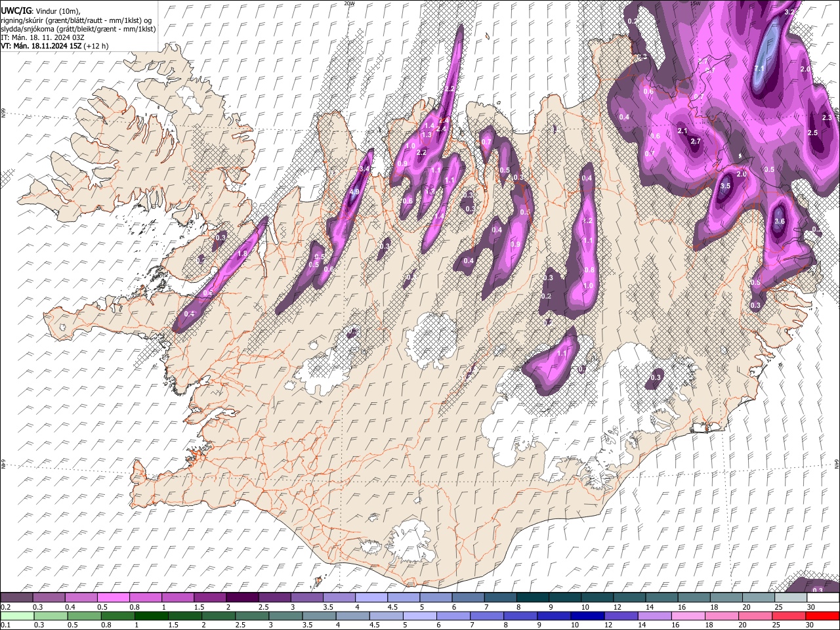
Task: Pick the light periwinkle swatch above 4 in top legend row
Action: (371, 597)
